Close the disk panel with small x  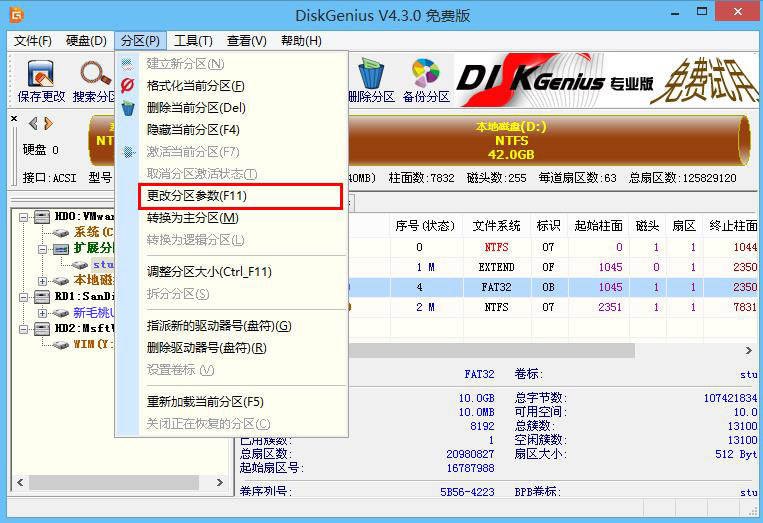(14, 118)
